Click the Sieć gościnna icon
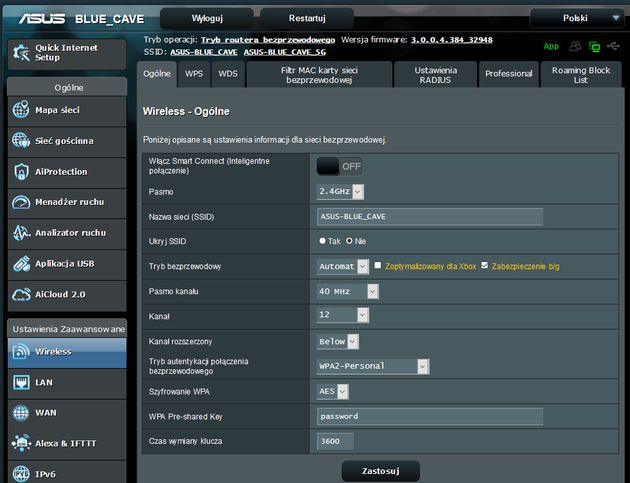Image resolution: width=630 pixels, height=483 pixels. tap(21, 140)
